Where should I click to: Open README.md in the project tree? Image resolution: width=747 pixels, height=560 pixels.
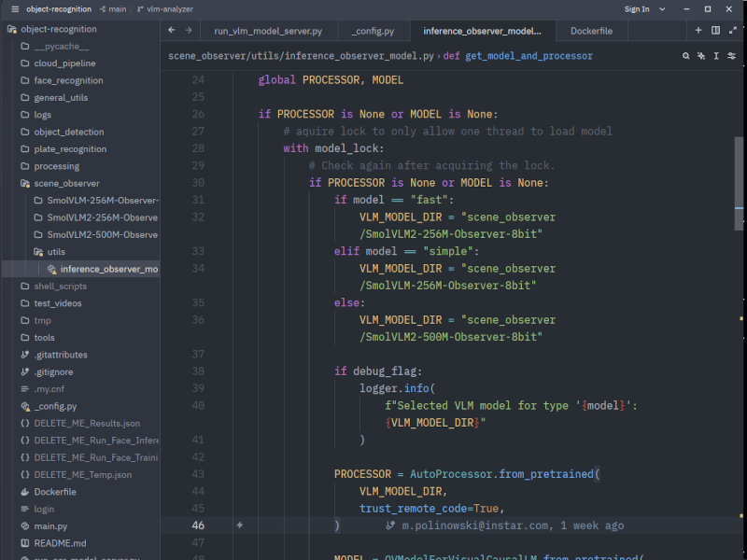click(x=80, y=543)
